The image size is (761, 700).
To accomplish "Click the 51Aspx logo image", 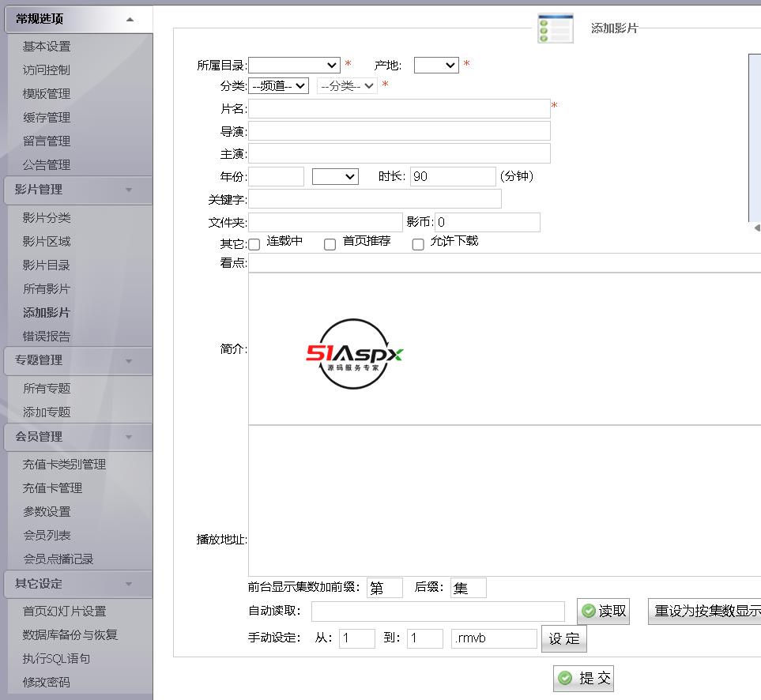I will tap(354, 354).
